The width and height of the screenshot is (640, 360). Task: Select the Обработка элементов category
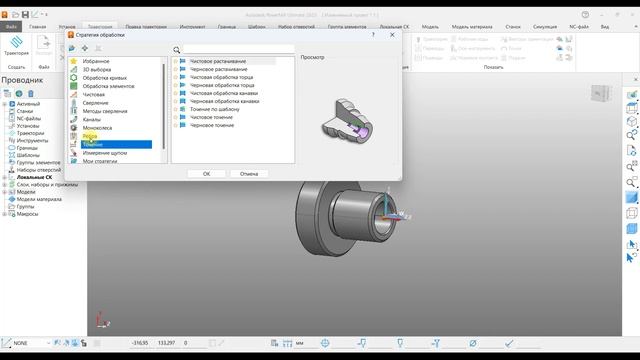tap(108, 86)
